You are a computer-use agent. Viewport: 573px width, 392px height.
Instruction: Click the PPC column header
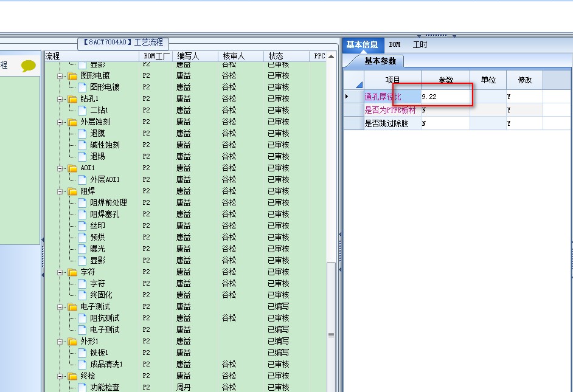[x=319, y=56]
